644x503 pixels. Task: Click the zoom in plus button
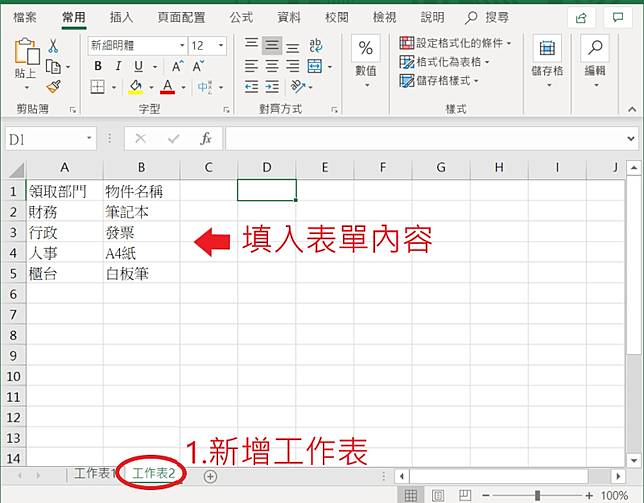click(x=589, y=496)
